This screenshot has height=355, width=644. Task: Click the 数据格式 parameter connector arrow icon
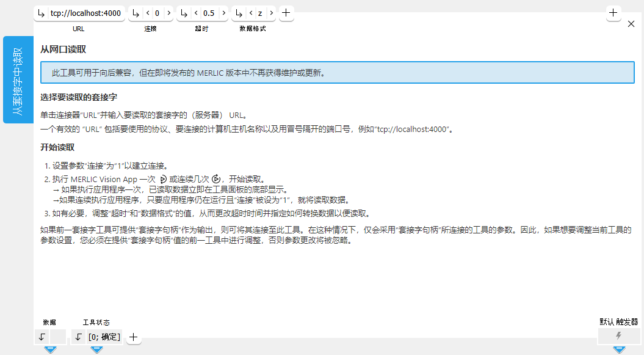[x=240, y=13]
